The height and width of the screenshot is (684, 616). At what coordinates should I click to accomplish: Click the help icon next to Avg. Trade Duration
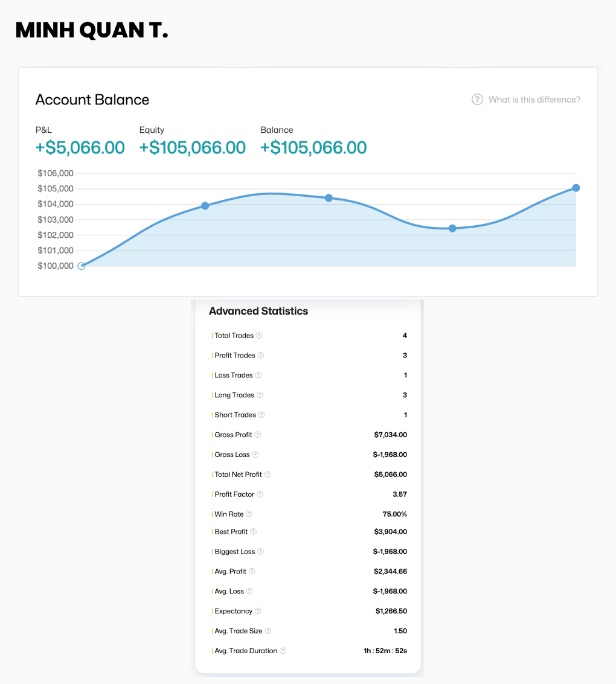click(283, 651)
